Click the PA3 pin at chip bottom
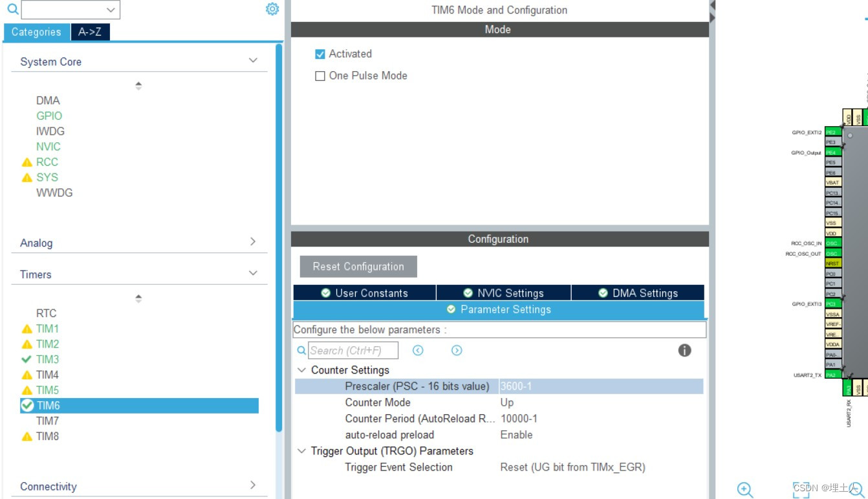Screen dimensions: 868x499 [x=848, y=389]
